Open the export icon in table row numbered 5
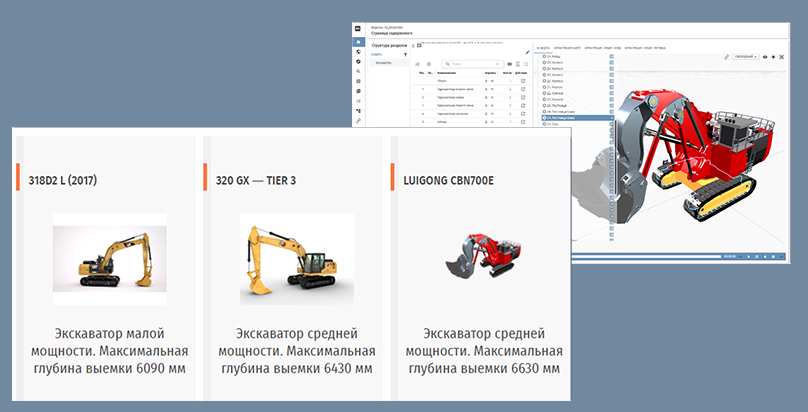Image resolution: width=808 pixels, height=412 pixels. (x=523, y=122)
